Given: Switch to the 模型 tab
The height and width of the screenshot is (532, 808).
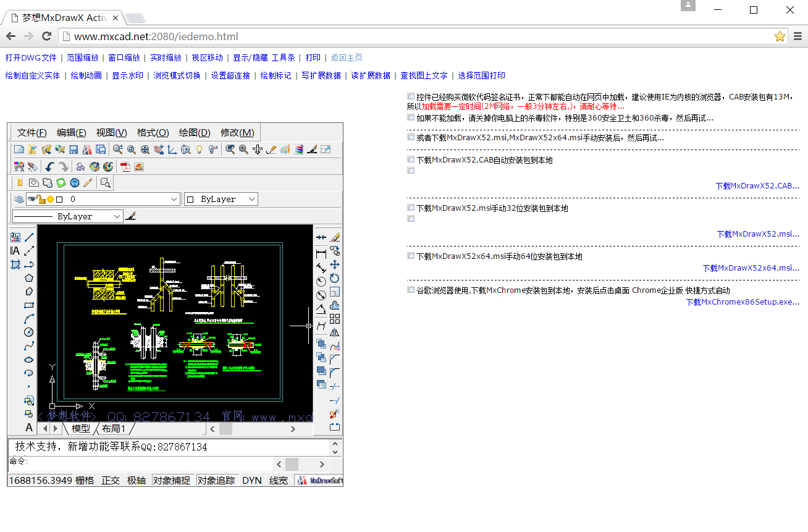Looking at the screenshot, I should 80,428.
